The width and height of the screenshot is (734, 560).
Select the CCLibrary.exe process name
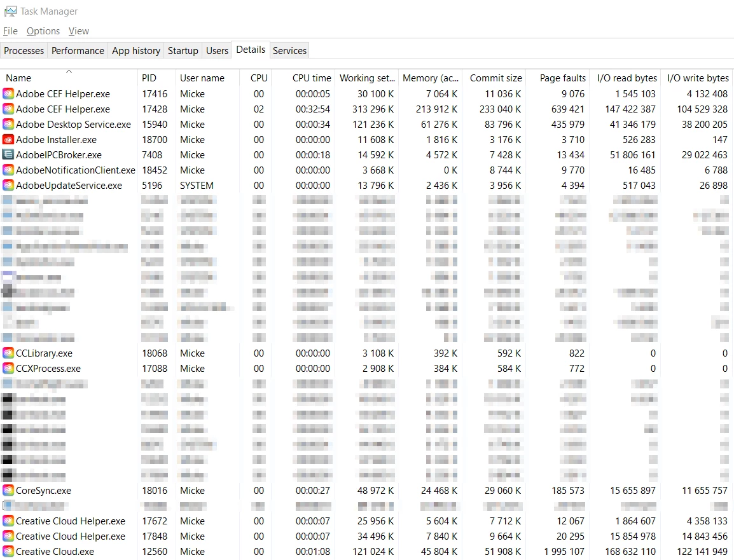pyautogui.click(x=44, y=353)
